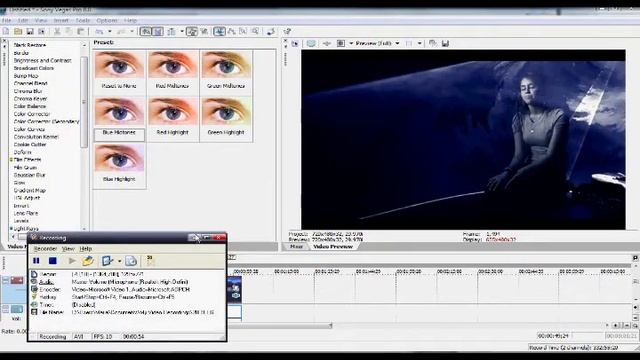Open capture region dropdown arrow in recorder
Viewport: 640px width, 360px height.
click(119, 261)
